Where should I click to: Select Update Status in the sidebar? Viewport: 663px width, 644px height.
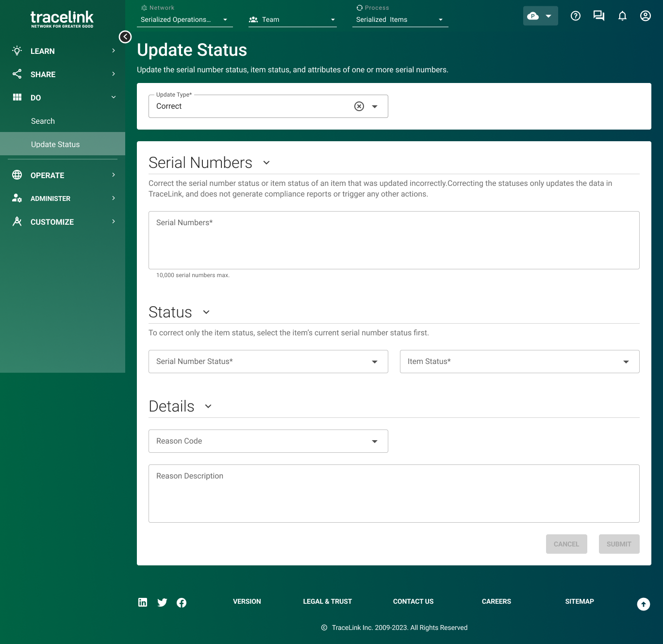click(55, 144)
